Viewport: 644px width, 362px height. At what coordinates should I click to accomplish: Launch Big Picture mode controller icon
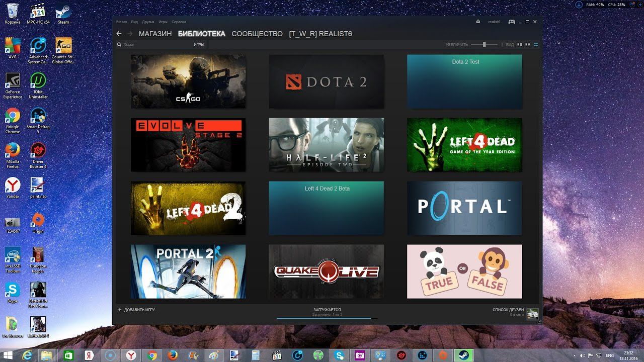tap(512, 22)
